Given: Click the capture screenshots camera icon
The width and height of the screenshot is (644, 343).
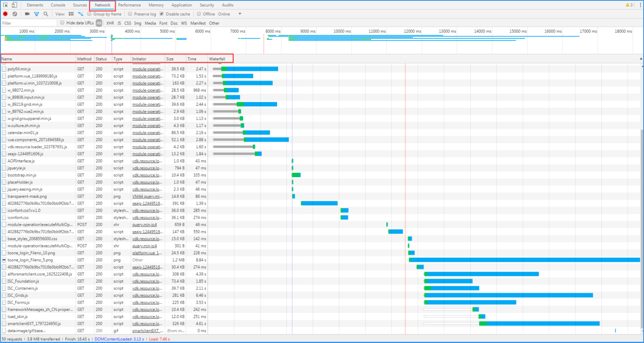Looking at the screenshot, I should tap(27, 14).
